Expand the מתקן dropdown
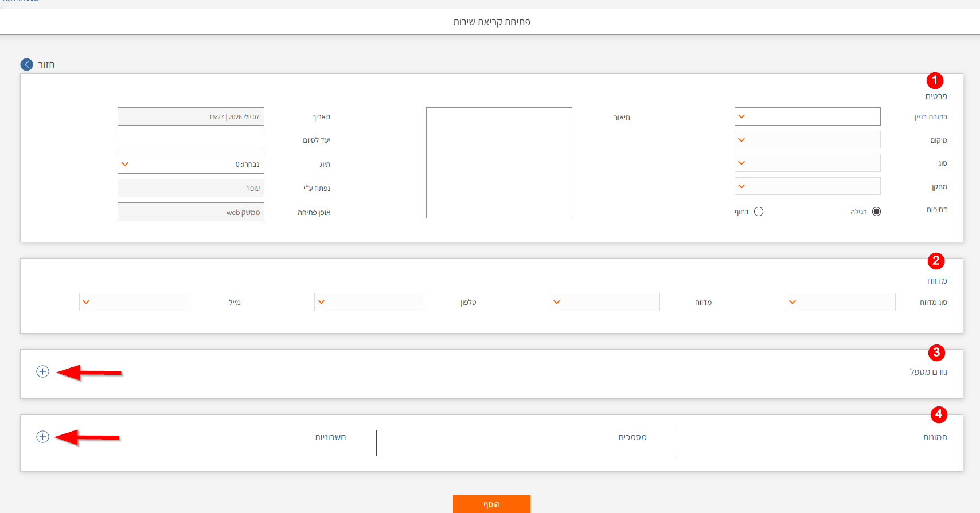The height and width of the screenshot is (513, 980). tap(807, 186)
